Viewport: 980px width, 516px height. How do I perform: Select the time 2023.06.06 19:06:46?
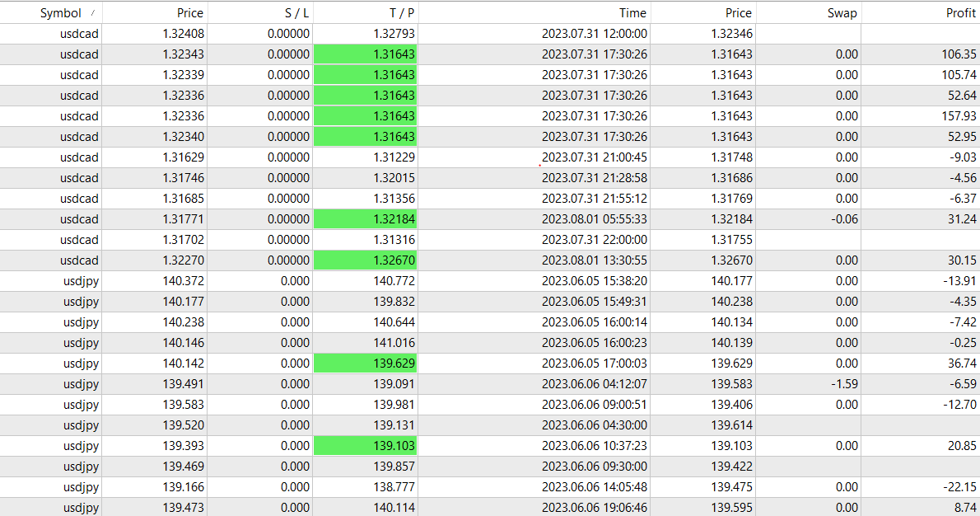point(595,508)
